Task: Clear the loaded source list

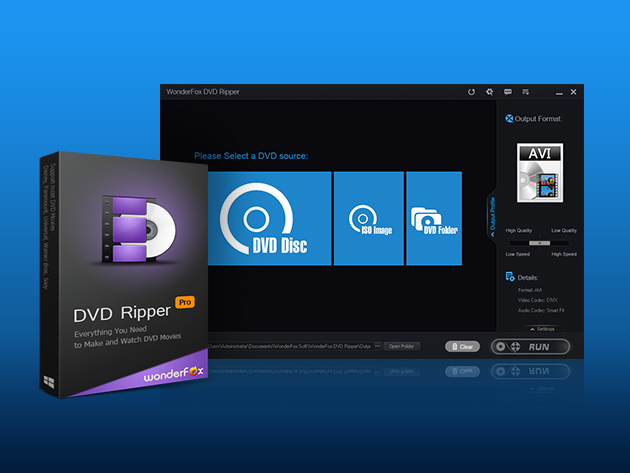Action: pos(463,347)
